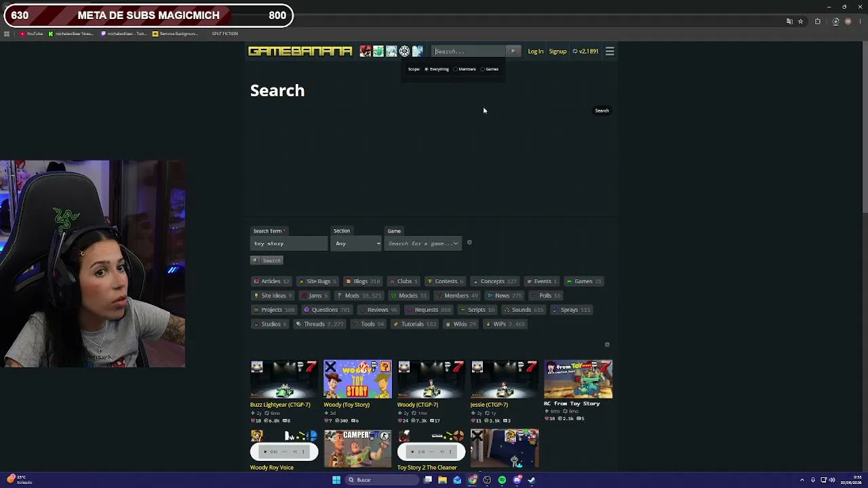
Task: Open the Windows Start menu
Action: (336, 480)
